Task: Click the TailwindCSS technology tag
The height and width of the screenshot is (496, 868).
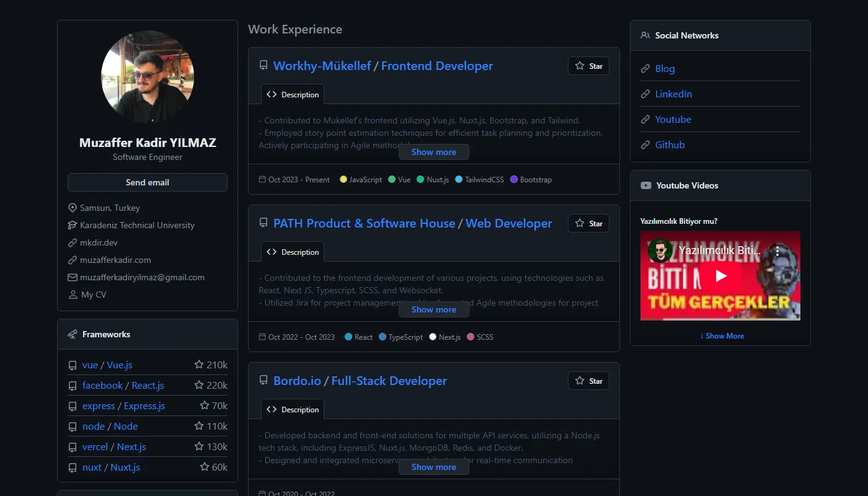Action: click(479, 179)
